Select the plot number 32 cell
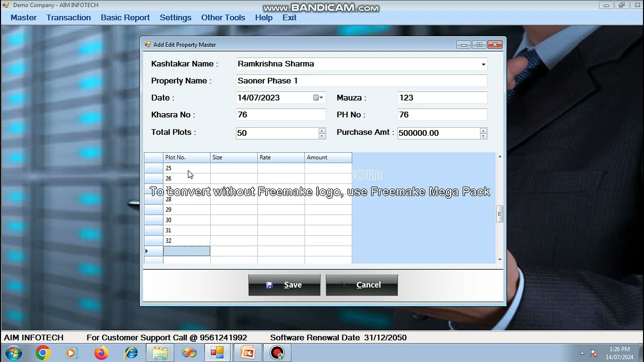This screenshot has height=362, width=644. (187, 241)
